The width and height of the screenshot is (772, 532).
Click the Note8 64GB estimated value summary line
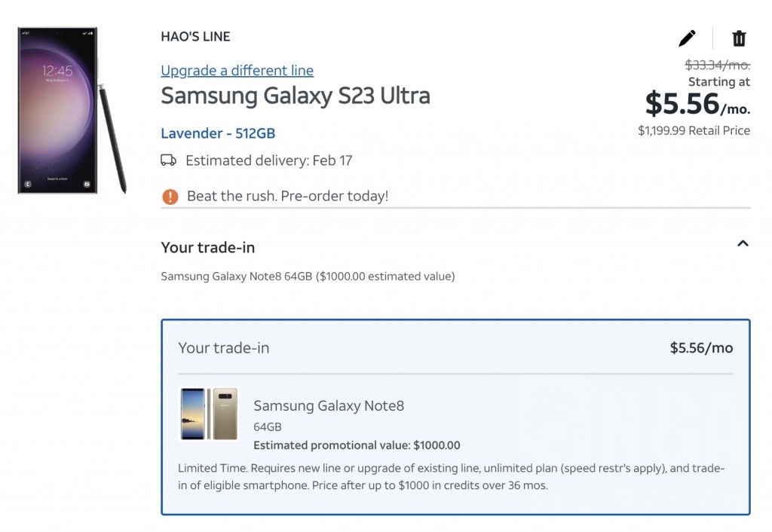[x=308, y=277]
